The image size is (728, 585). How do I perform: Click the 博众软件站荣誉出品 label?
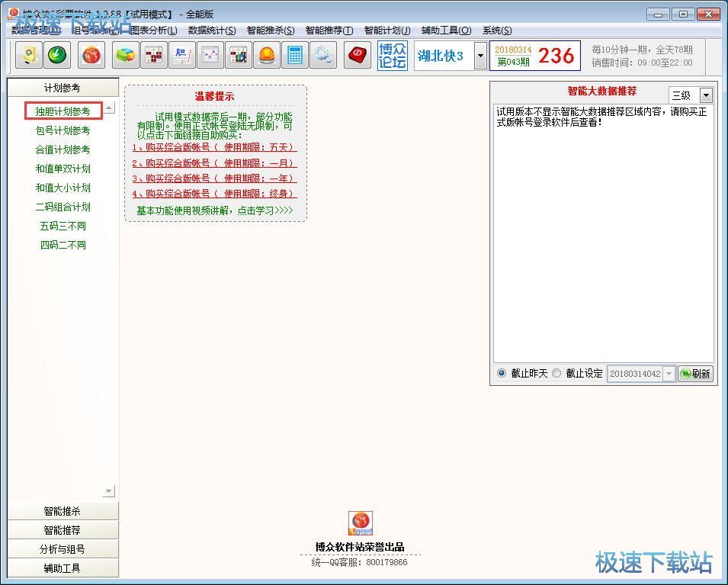pos(360,547)
